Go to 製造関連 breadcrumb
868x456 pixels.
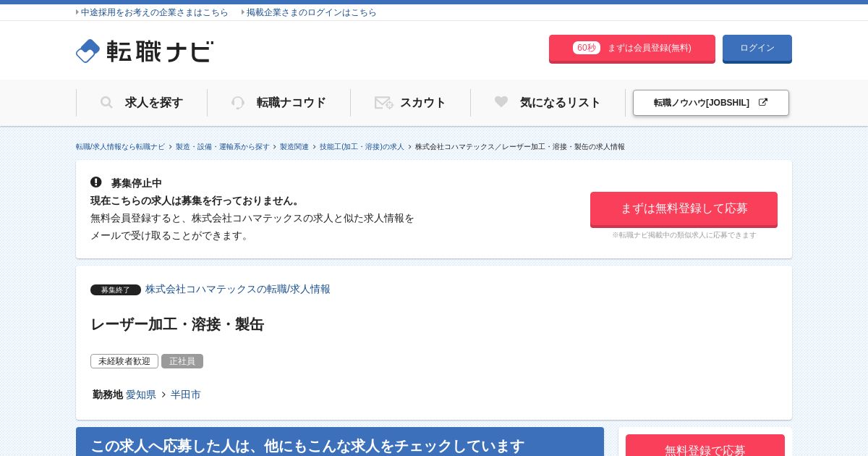coord(294,147)
